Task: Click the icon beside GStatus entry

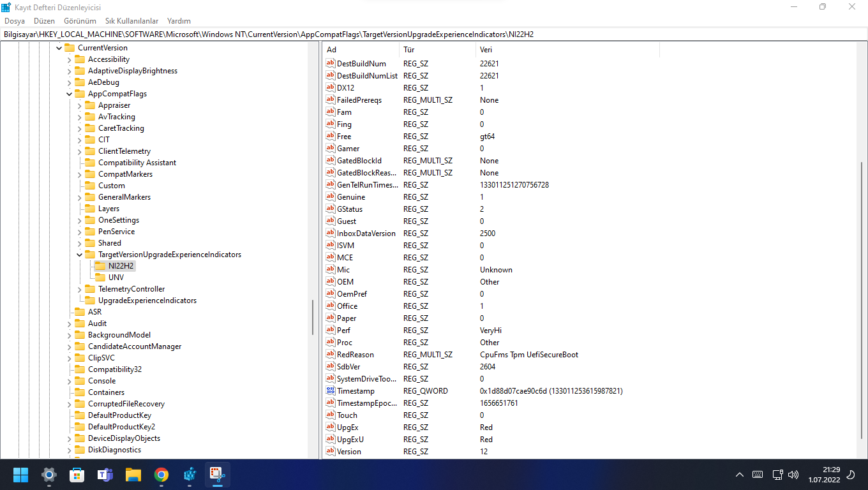Action: [331, 209]
